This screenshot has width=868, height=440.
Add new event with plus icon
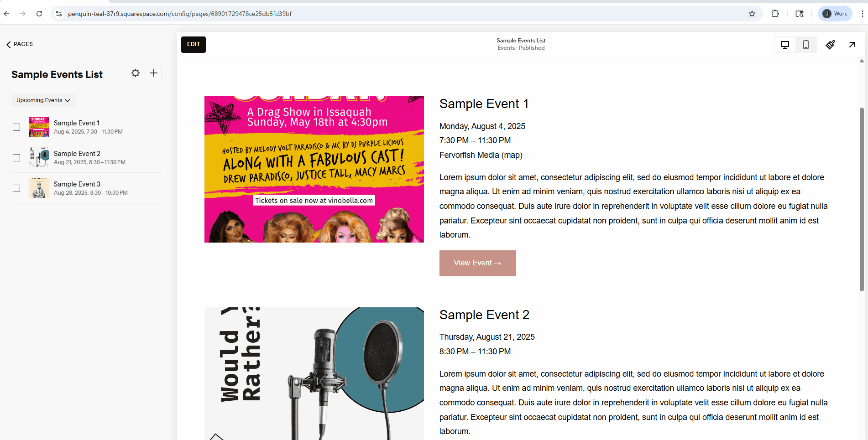[x=154, y=73]
